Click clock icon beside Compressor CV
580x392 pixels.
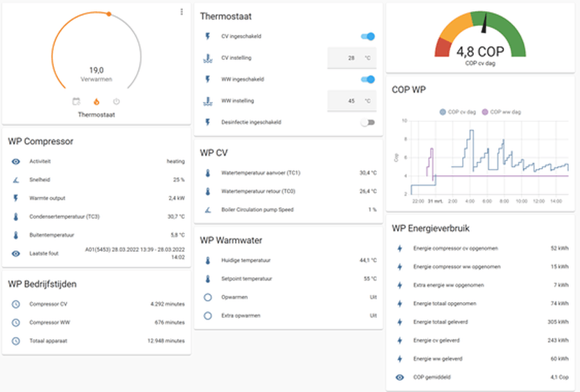[16, 304]
